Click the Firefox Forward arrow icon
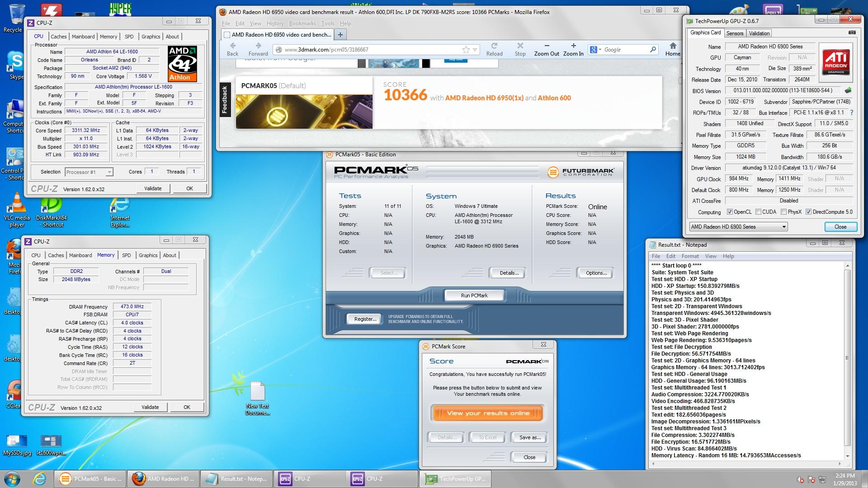 tap(258, 46)
